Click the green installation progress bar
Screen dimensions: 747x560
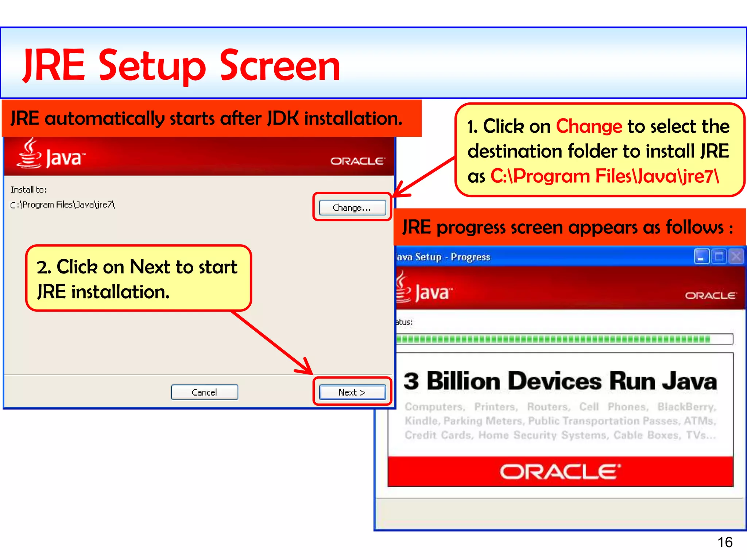tap(553, 339)
